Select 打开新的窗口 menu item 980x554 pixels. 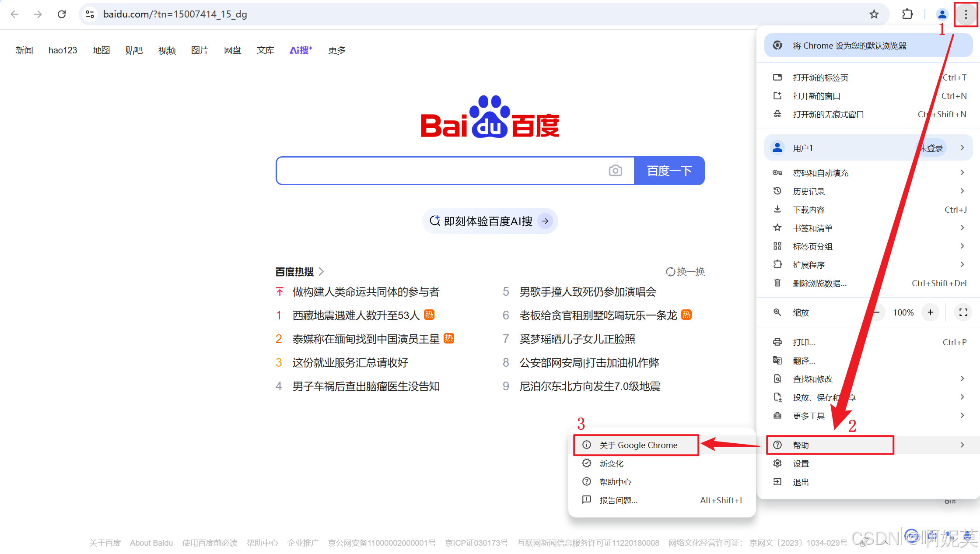(868, 96)
